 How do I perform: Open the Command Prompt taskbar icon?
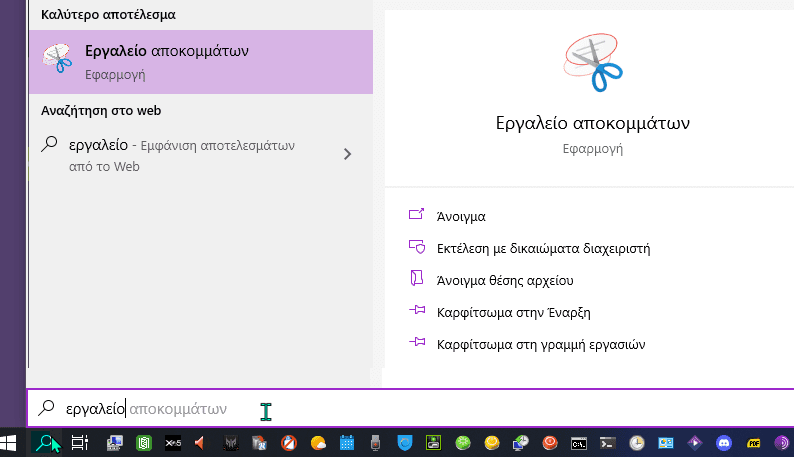click(579, 443)
